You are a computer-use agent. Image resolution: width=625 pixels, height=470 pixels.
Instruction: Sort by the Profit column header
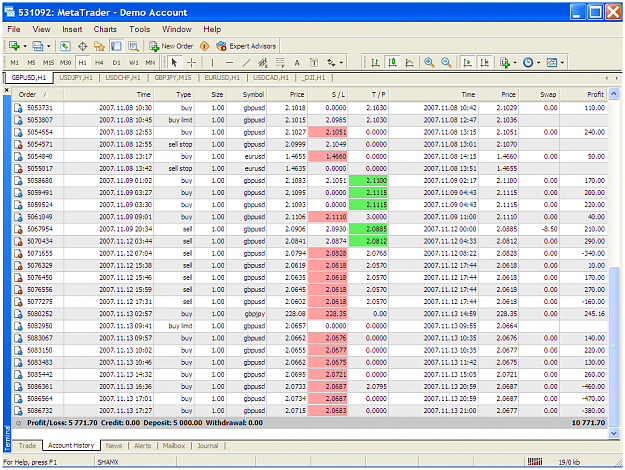pyautogui.click(x=583, y=94)
